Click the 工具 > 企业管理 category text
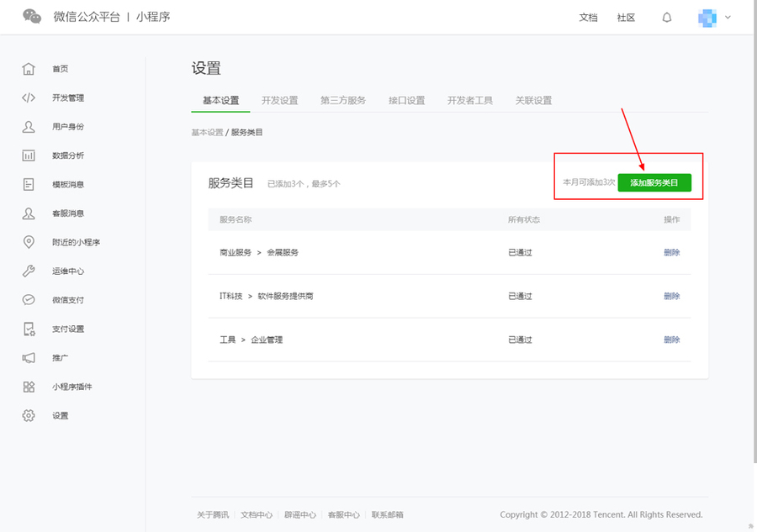The height and width of the screenshot is (532, 757). coord(251,340)
